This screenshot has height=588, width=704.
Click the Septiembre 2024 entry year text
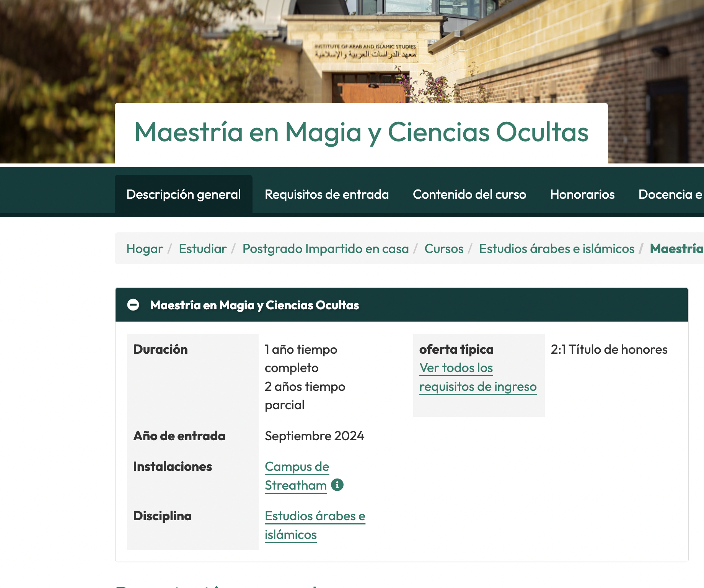point(315,436)
